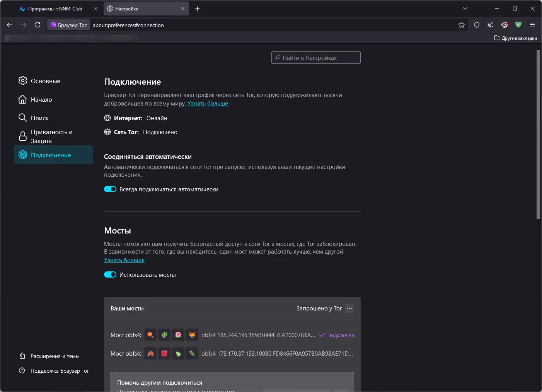This screenshot has height=392, width=542.
Task: Open the security level shield icon
Action: (x=477, y=25)
